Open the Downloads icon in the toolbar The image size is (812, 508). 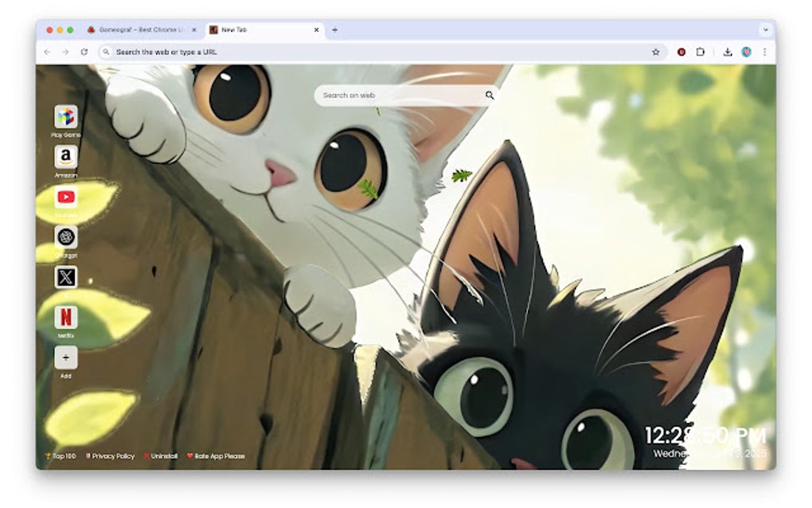[x=728, y=52]
